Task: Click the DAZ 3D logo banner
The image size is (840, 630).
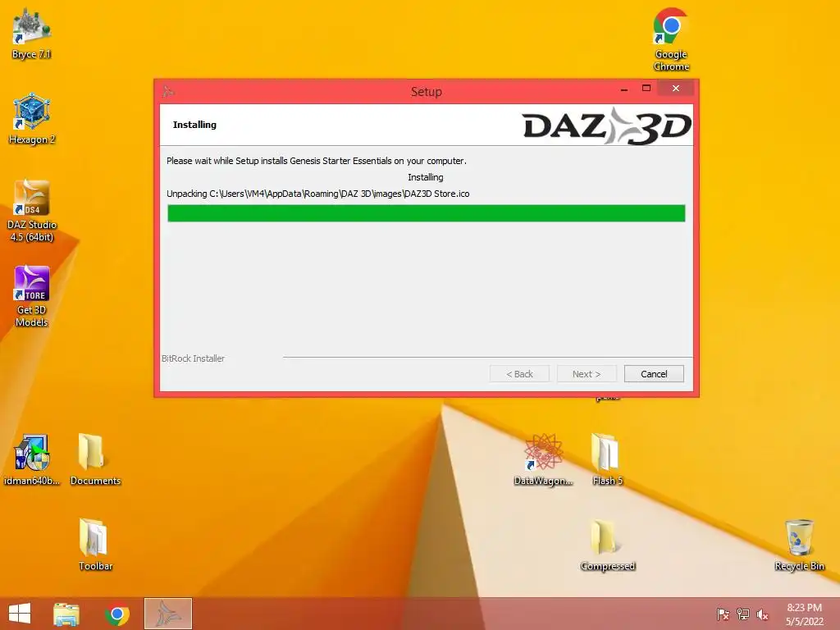Action: (x=606, y=126)
